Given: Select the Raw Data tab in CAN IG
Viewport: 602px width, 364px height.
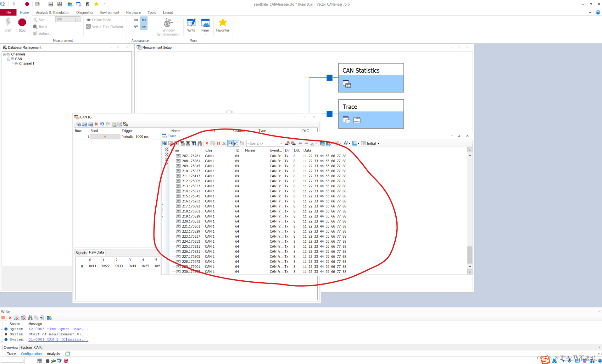Looking at the screenshot, I should point(96,252).
